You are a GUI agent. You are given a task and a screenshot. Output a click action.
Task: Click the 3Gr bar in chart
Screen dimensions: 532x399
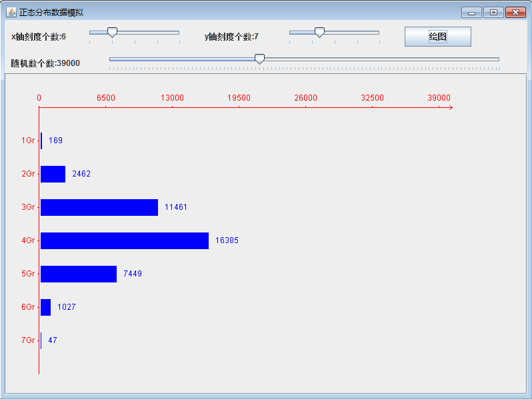pos(99,207)
